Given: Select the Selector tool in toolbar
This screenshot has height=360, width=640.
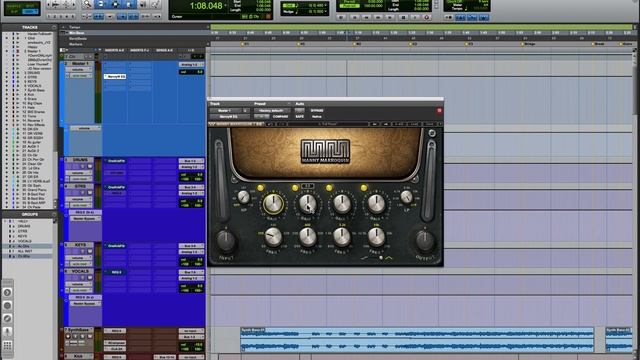Looking at the screenshot, I should click(115, 4).
